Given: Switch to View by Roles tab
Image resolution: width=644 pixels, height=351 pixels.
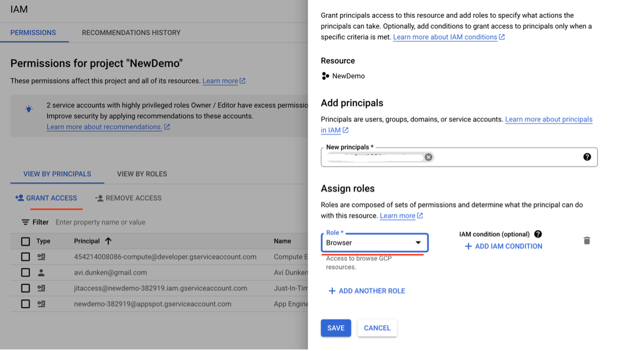Looking at the screenshot, I should click(x=142, y=174).
